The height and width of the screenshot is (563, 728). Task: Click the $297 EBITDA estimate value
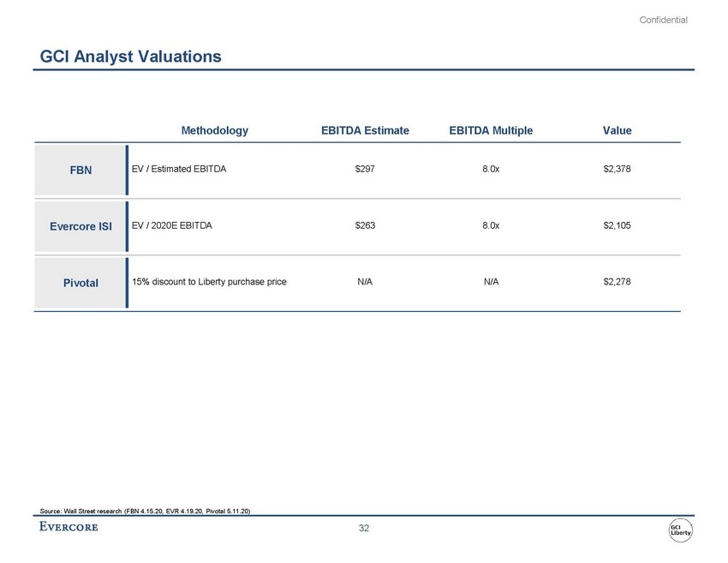365,170
